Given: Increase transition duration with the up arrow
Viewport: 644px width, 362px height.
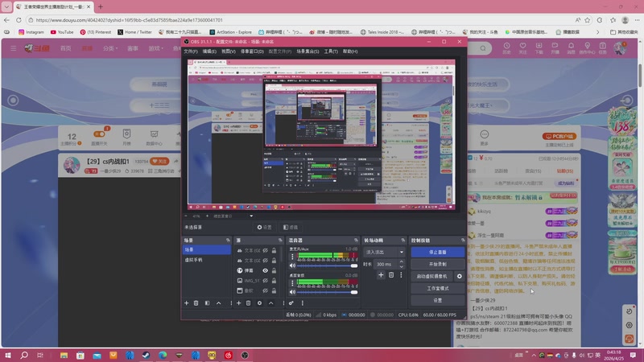Looking at the screenshot, I should coord(401,262).
